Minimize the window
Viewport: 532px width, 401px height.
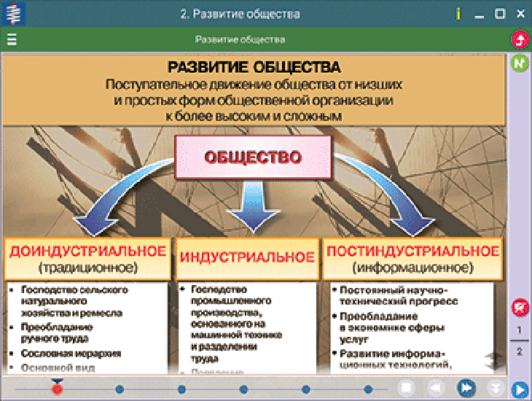pyautogui.click(x=479, y=15)
